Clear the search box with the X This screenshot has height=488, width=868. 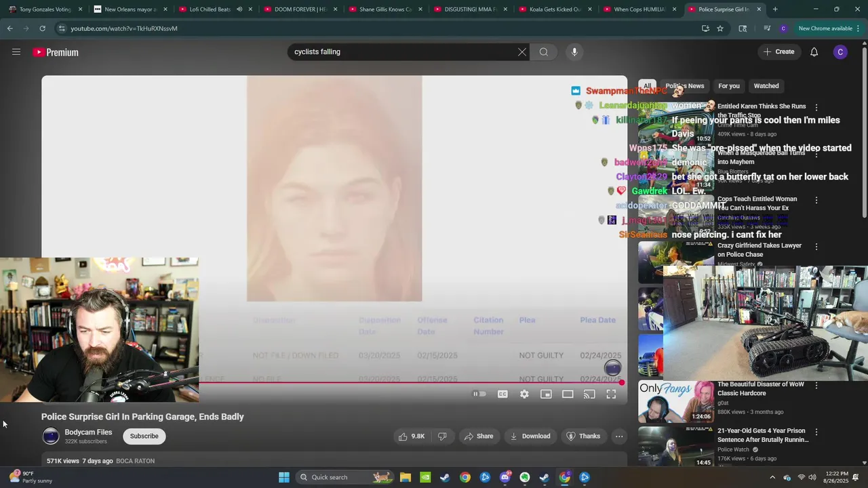click(x=522, y=52)
